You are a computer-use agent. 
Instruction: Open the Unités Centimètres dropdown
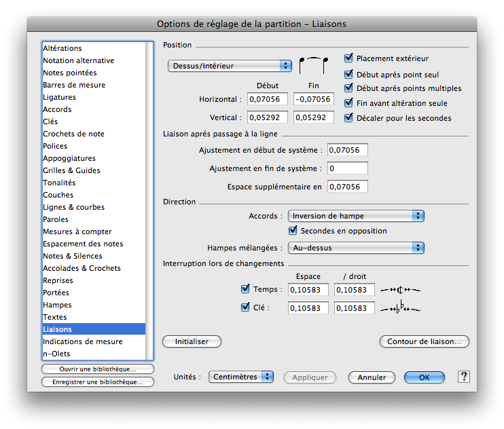pos(240,377)
